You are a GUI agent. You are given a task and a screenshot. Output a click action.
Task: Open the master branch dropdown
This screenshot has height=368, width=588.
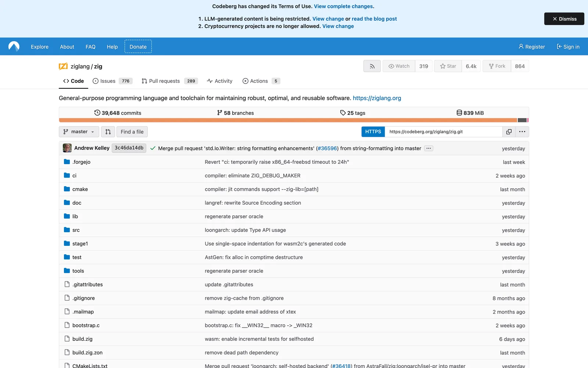coord(79,132)
